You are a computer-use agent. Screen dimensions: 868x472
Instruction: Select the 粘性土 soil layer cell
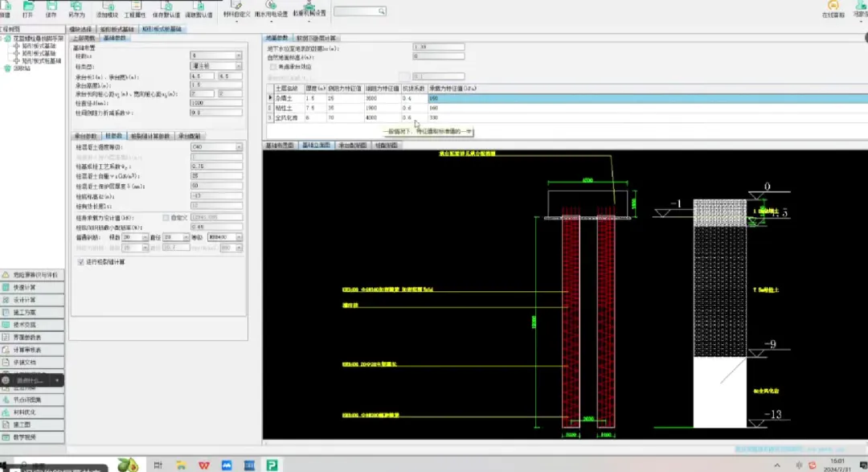coord(288,108)
